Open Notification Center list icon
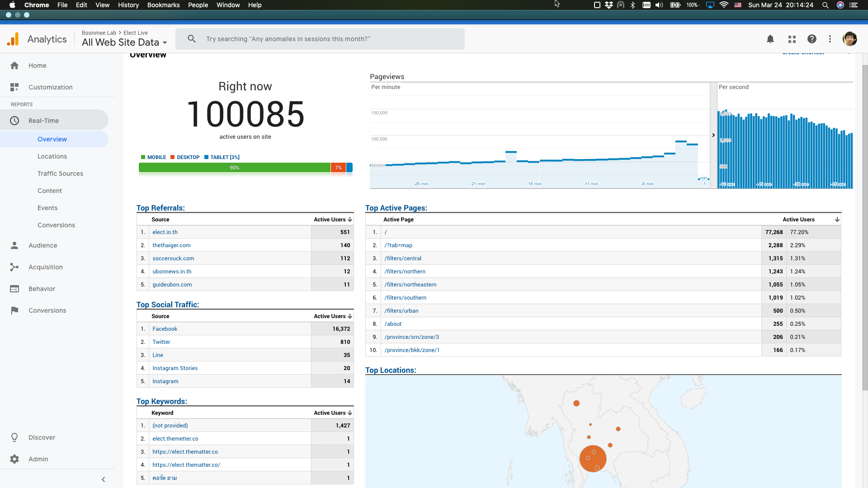This screenshot has height=488, width=868. tap(853, 5)
